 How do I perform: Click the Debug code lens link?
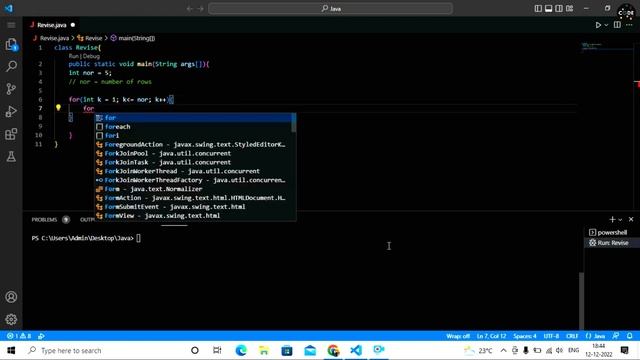tap(91, 56)
